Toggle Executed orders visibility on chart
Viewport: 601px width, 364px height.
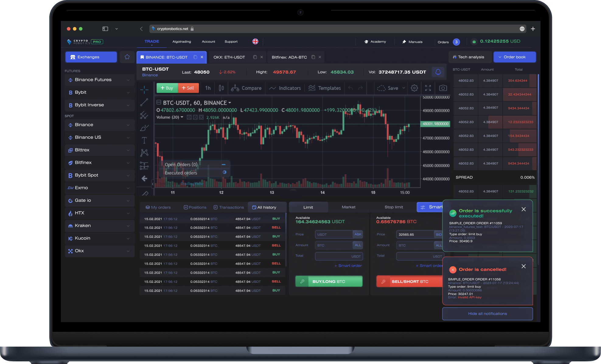[224, 172]
